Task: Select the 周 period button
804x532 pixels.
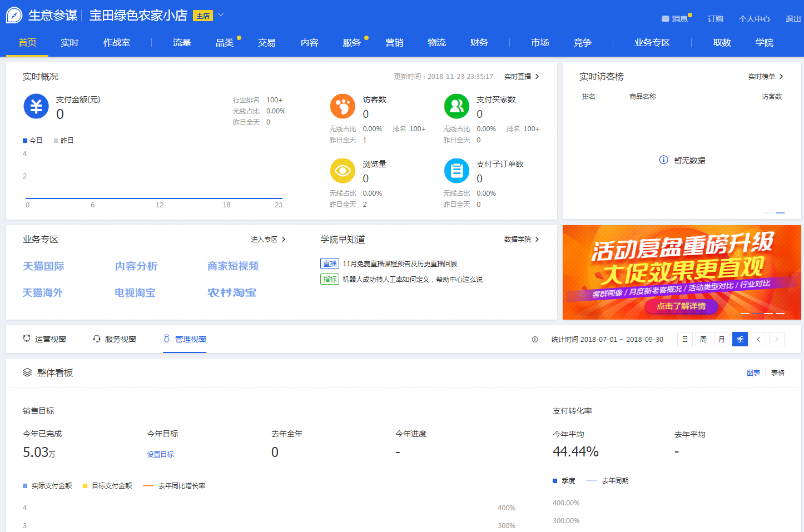Action: click(x=703, y=339)
